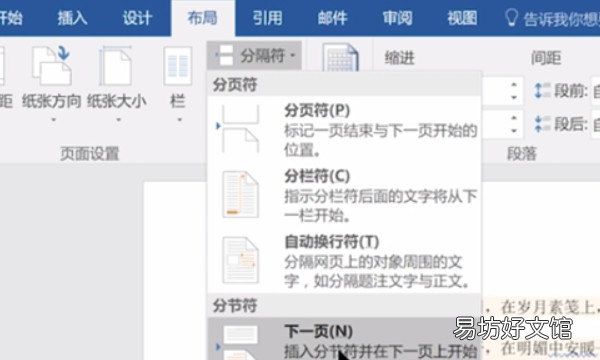600x360 pixels.
Task: Click the 分栏符 column break icon
Action: click(x=241, y=194)
